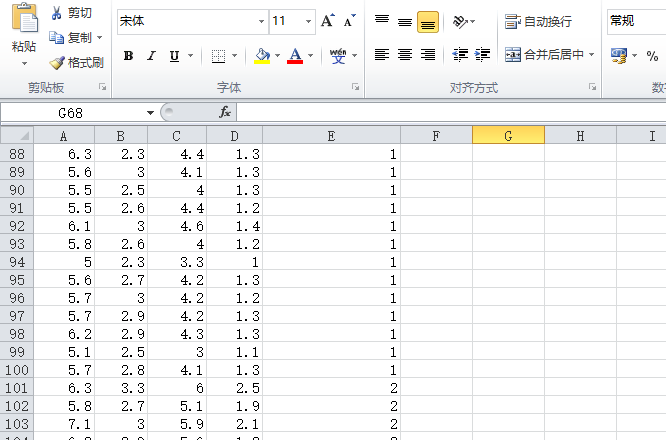The image size is (666, 440).
Task: Select column H header
Action: pyautogui.click(x=580, y=136)
